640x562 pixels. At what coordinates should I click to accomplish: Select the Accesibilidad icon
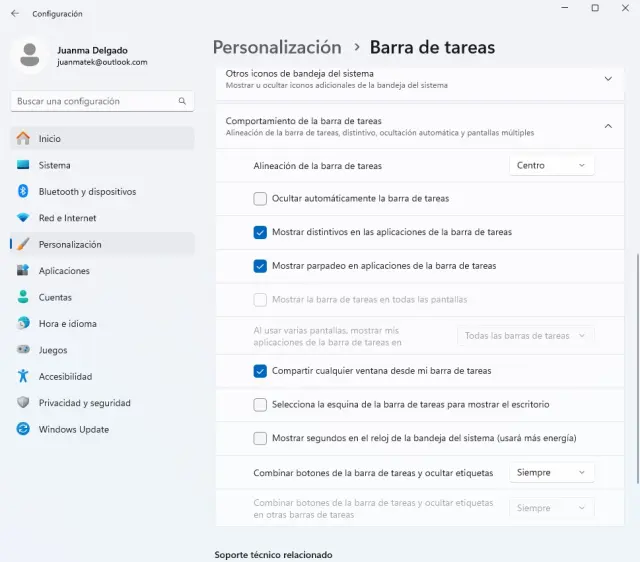coord(23,377)
